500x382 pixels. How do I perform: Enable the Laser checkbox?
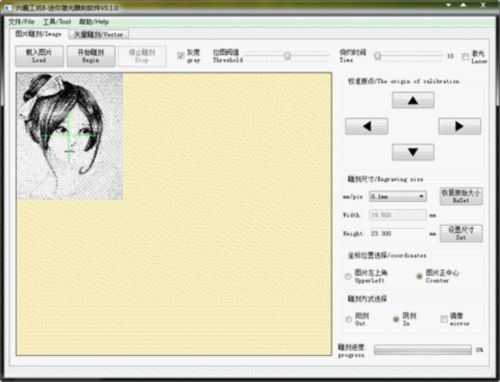click(x=465, y=57)
